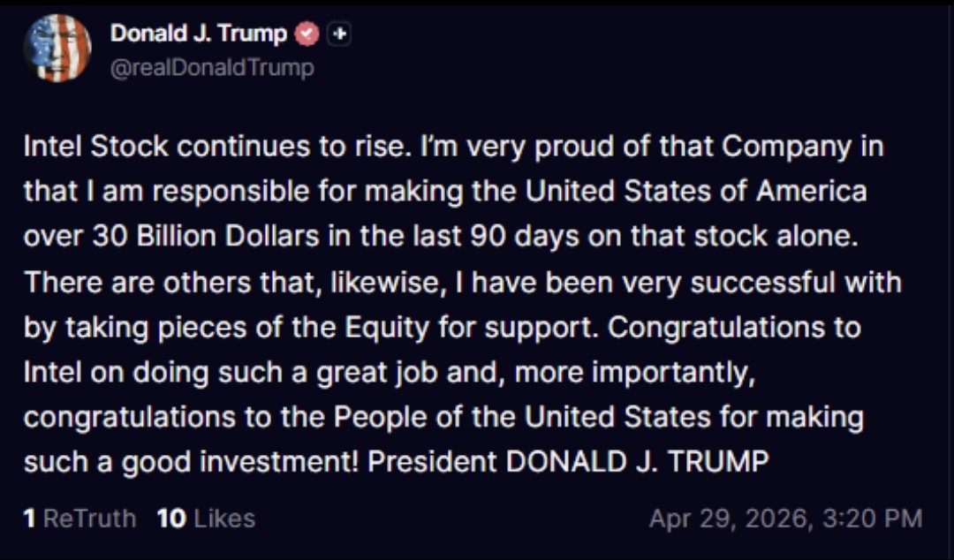954x560 pixels.
Task: Click the 'President DONALD J. TRUMP' signature
Action: (569, 461)
